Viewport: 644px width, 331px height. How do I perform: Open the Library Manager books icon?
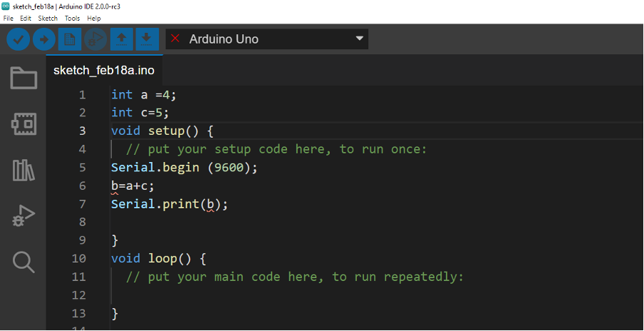coord(24,170)
